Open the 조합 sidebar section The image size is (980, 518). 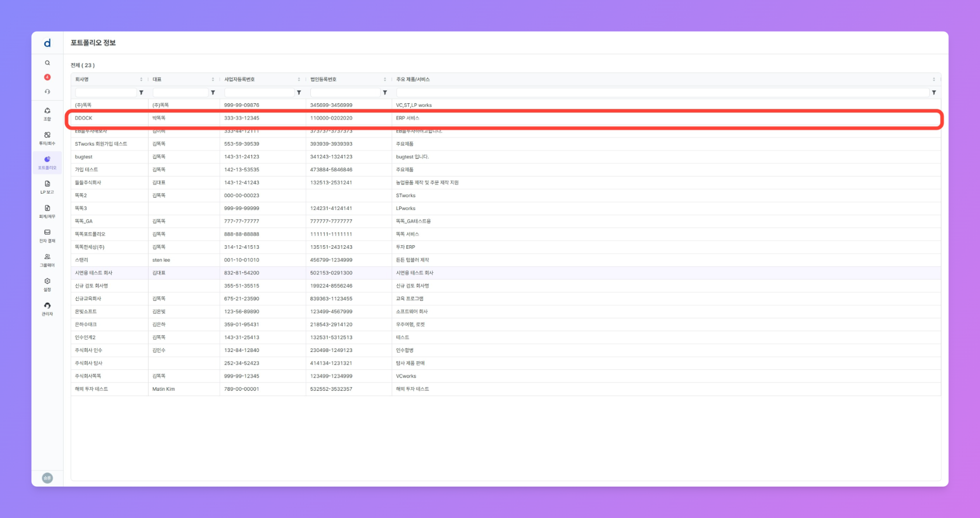47,114
